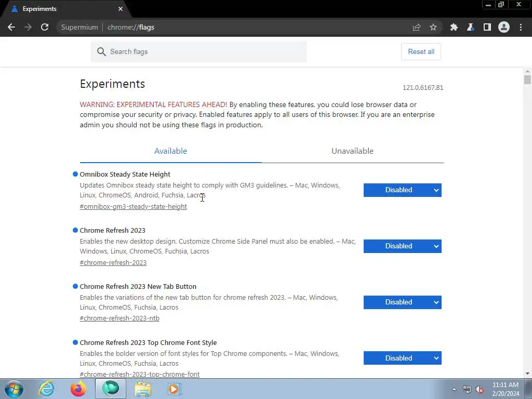Click the Chrome Refresh 2023 New Tab Button title

pos(138,287)
